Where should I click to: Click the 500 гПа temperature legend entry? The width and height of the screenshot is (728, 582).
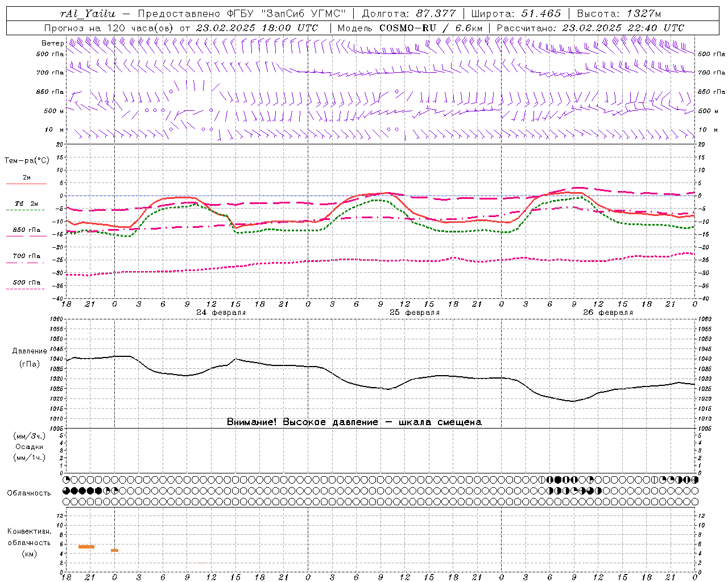point(26,282)
